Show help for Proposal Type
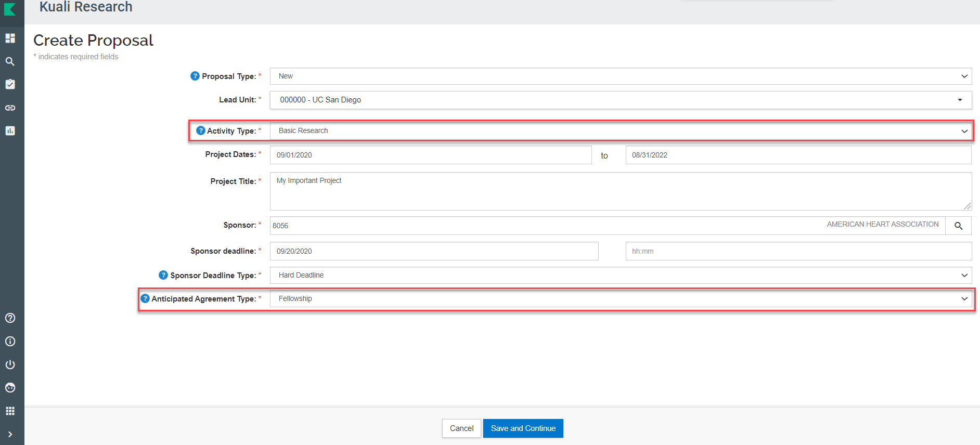 195,76
